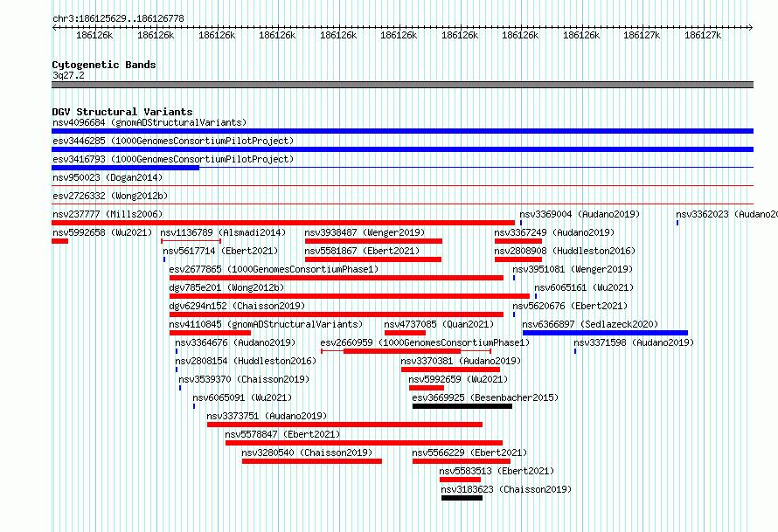Click the nsv237777 (Mills2006) label
The image size is (778, 532).
(108, 214)
